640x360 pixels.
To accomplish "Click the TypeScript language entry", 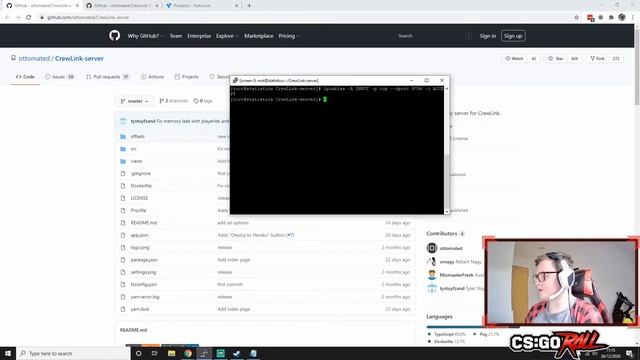I will tap(446, 334).
